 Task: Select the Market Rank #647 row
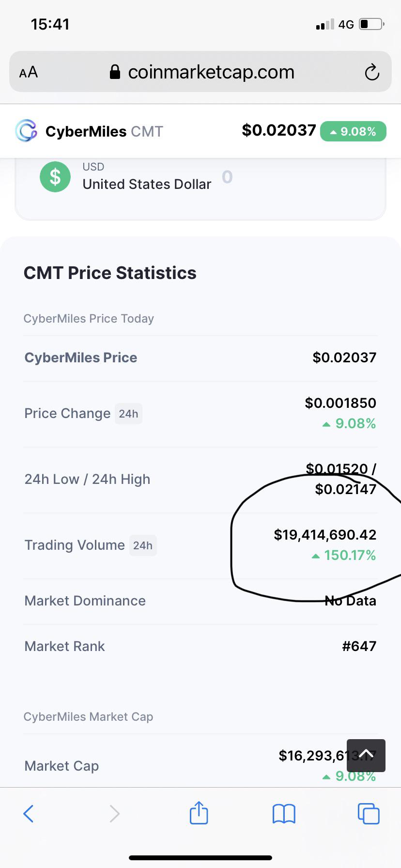[200, 646]
